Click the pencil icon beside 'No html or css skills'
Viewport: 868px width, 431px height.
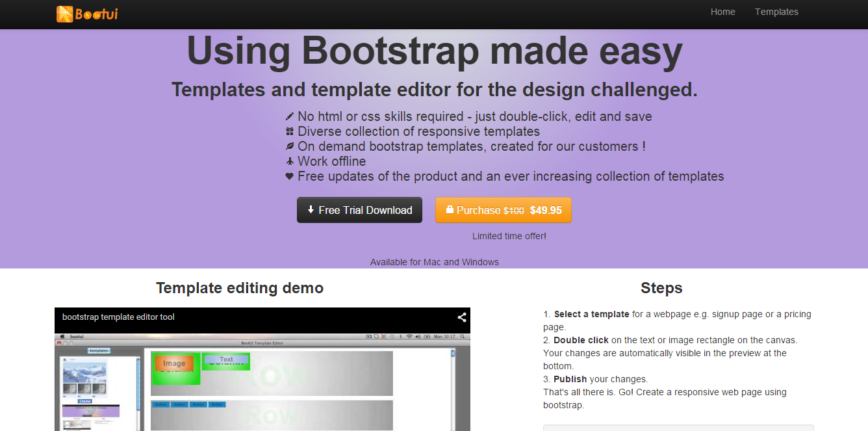click(x=290, y=117)
